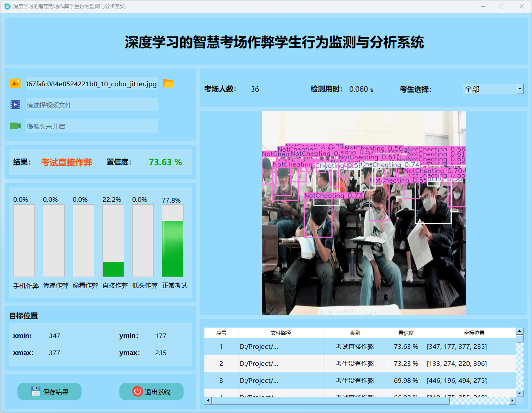Click the video file film icon

[x=15, y=105]
